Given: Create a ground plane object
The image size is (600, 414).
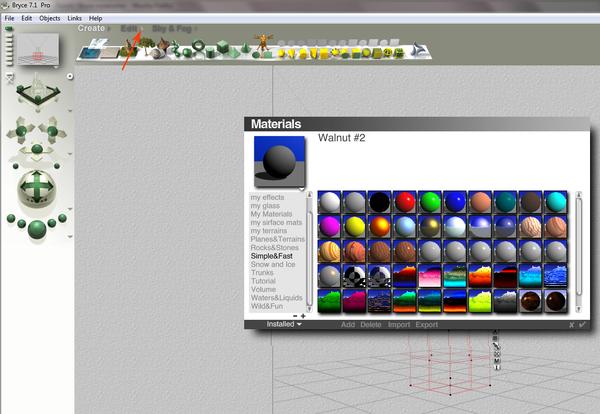Looking at the screenshot, I should pos(110,52).
